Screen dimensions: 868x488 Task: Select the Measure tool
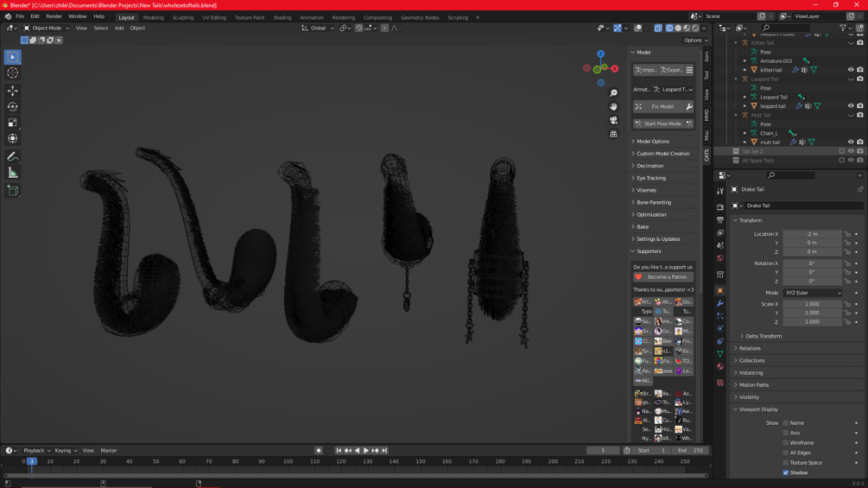pyautogui.click(x=12, y=173)
